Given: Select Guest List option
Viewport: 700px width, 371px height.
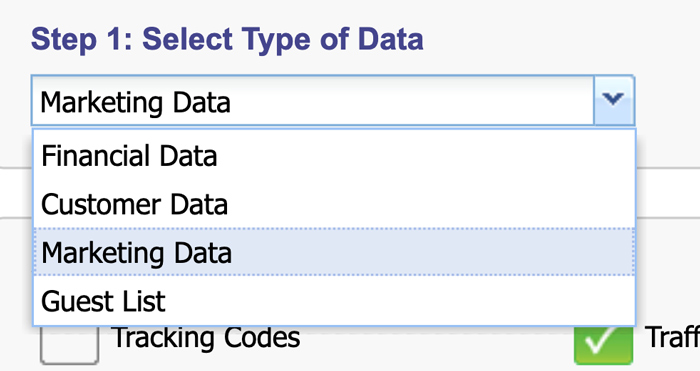Looking at the screenshot, I should pos(334,300).
